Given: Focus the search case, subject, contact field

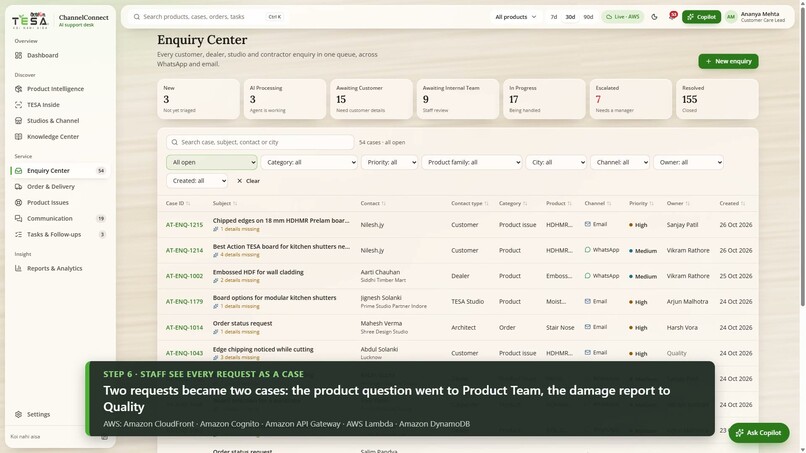Looking at the screenshot, I should [x=260, y=142].
